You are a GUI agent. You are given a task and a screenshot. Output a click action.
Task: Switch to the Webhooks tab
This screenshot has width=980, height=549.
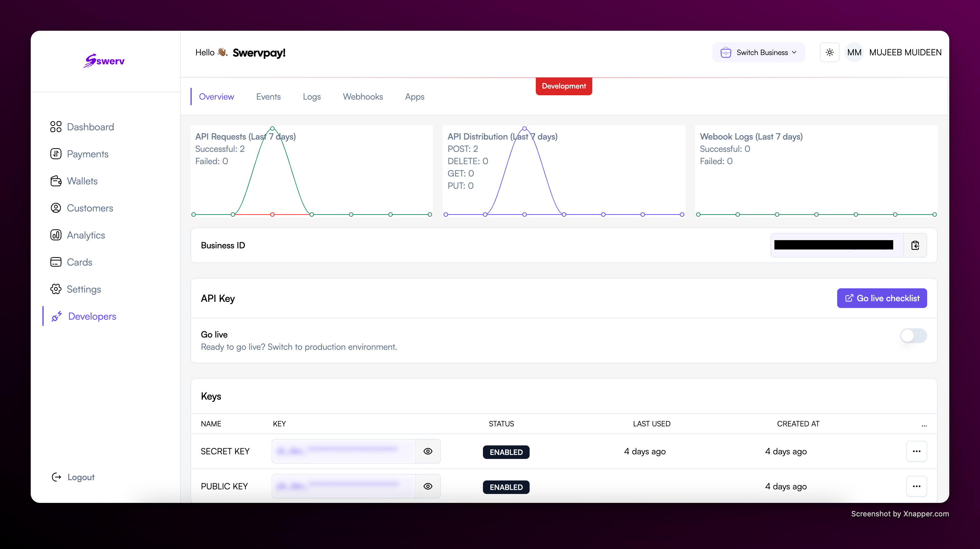pos(363,96)
